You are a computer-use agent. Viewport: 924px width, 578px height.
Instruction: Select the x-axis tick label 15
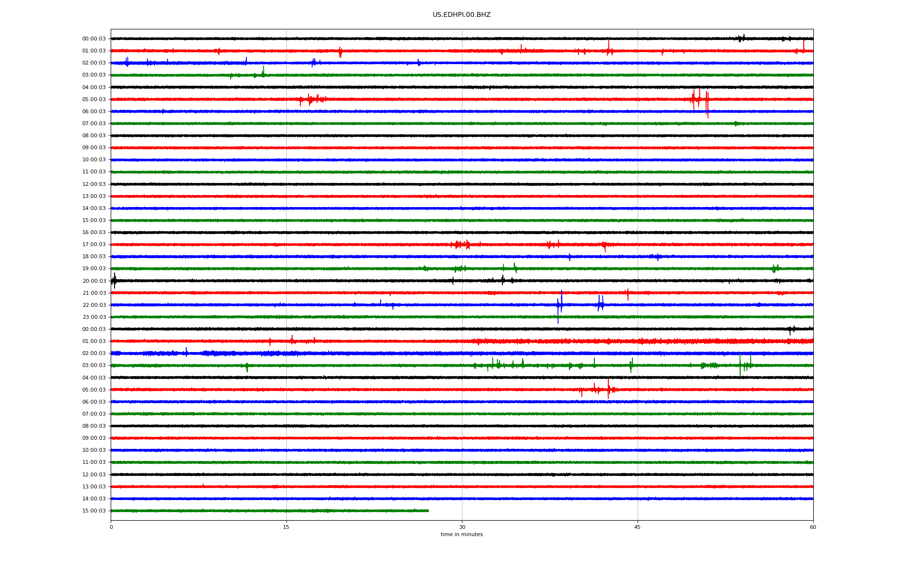(286, 527)
